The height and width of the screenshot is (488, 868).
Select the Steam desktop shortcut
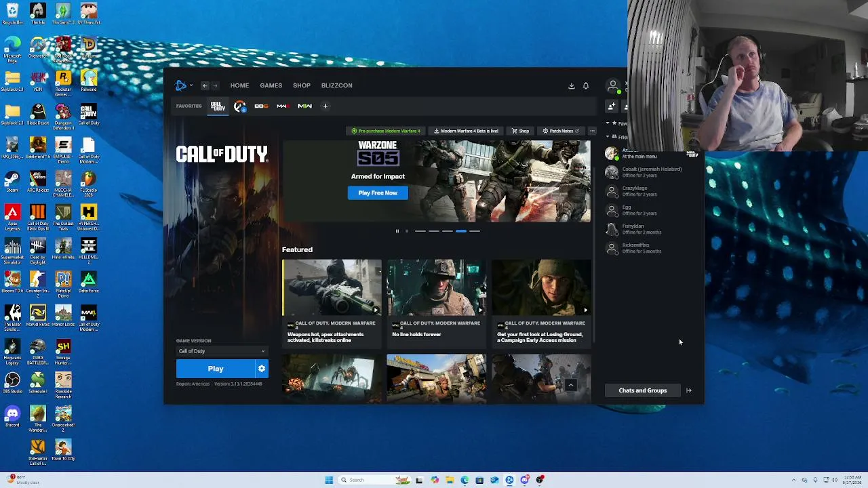coord(12,182)
